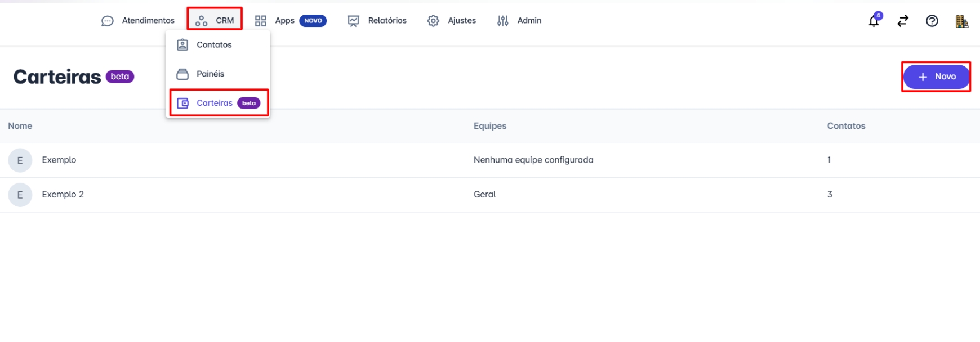This screenshot has height=342, width=980.
Task: Click the Admin sliders icon
Action: [x=502, y=21]
